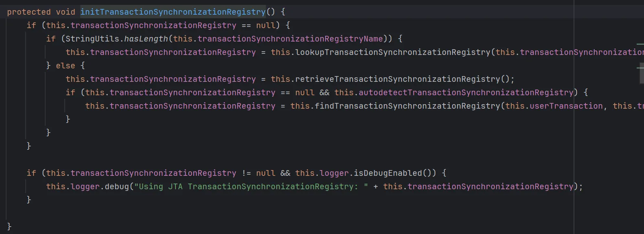The height and width of the screenshot is (234, 644).
Task: Click the void return type keyword
Action: [x=66, y=12]
